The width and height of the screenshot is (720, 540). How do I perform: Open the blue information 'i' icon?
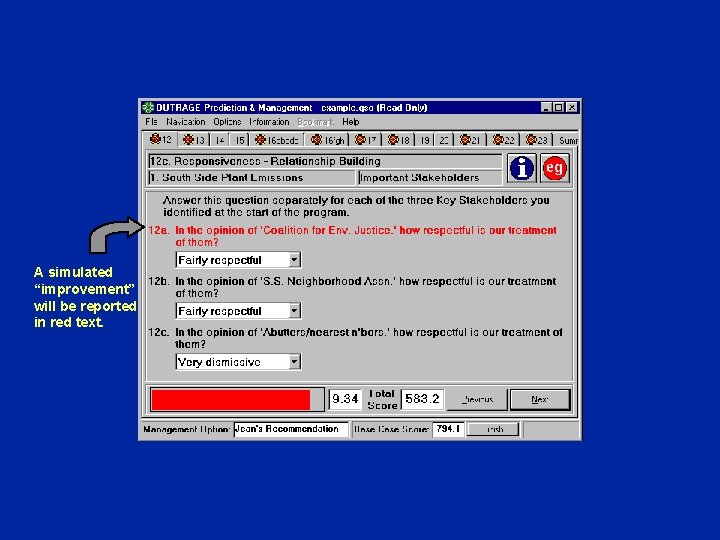point(522,169)
